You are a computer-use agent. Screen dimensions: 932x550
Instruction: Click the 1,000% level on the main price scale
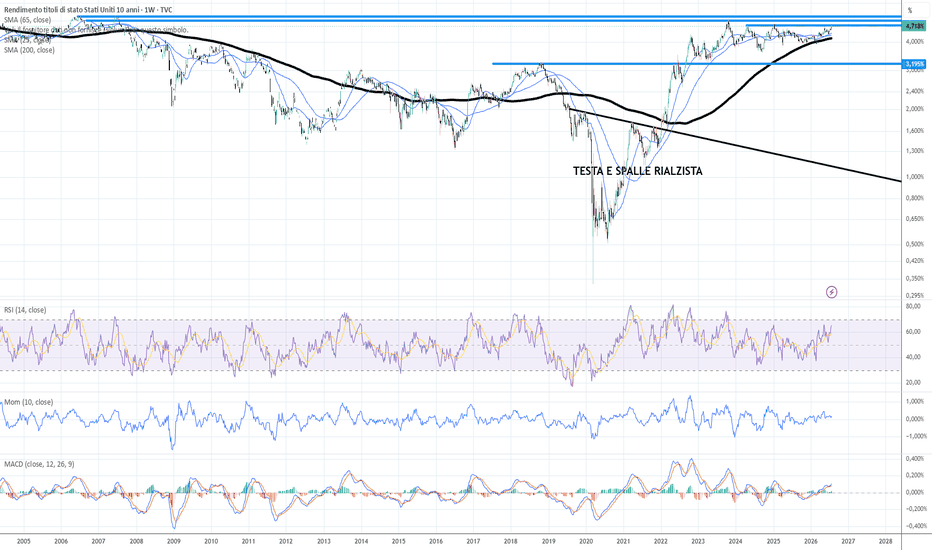coord(915,177)
